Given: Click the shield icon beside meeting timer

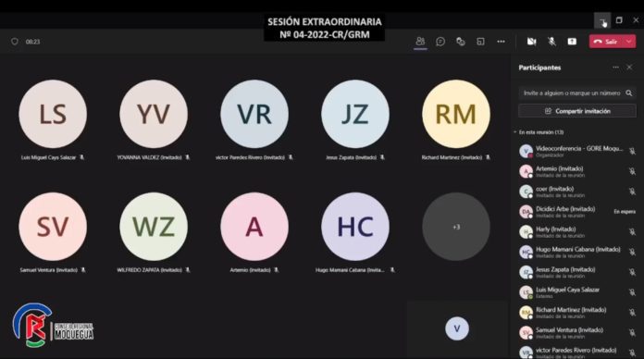Looking at the screenshot, I should pyautogui.click(x=15, y=42).
